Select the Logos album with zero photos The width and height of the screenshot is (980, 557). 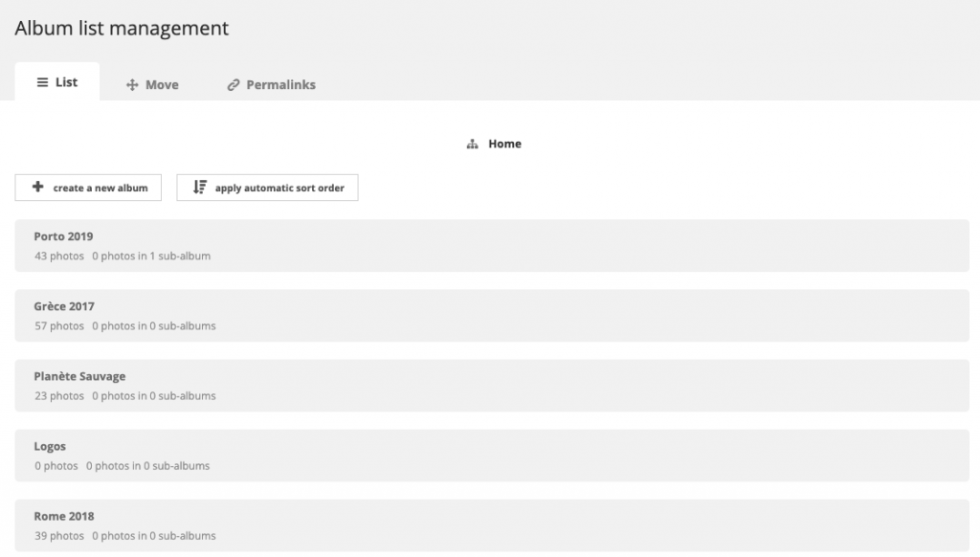coord(490,455)
